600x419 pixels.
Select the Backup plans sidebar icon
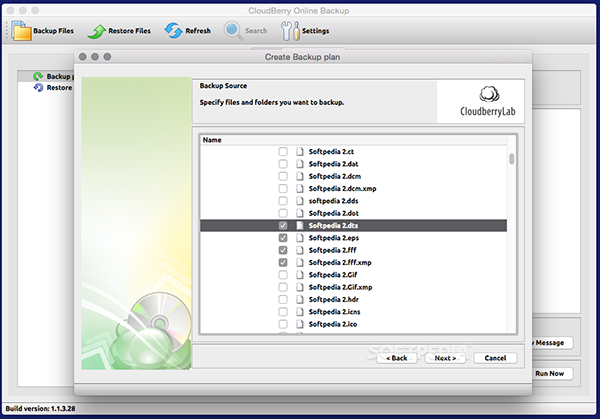(38, 76)
